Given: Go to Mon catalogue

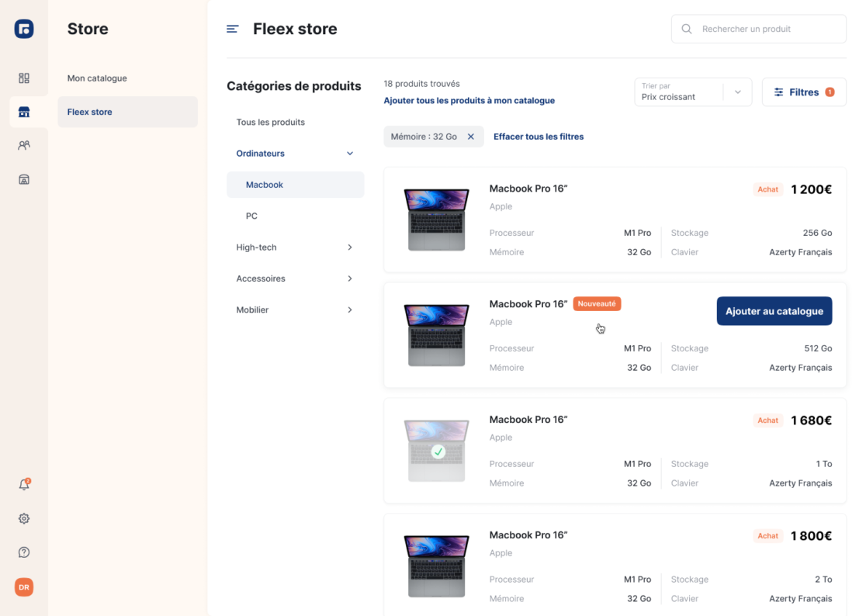Looking at the screenshot, I should pyautogui.click(x=97, y=78).
